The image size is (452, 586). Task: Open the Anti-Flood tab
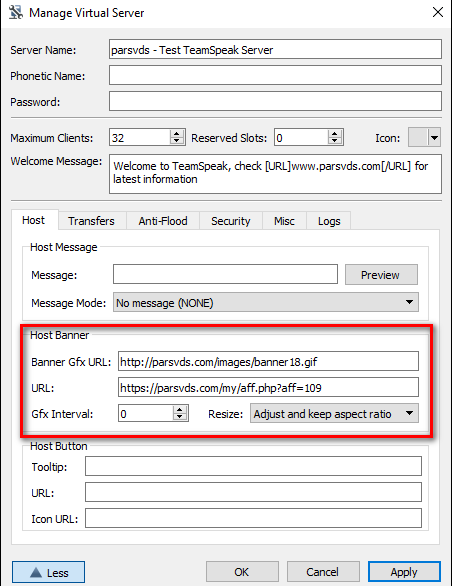pos(163,221)
